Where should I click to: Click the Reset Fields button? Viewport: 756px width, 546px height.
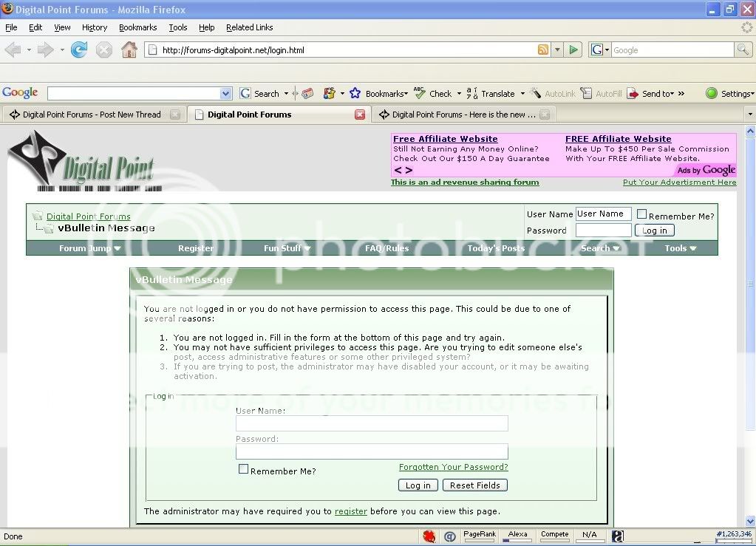tap(475, 485)
